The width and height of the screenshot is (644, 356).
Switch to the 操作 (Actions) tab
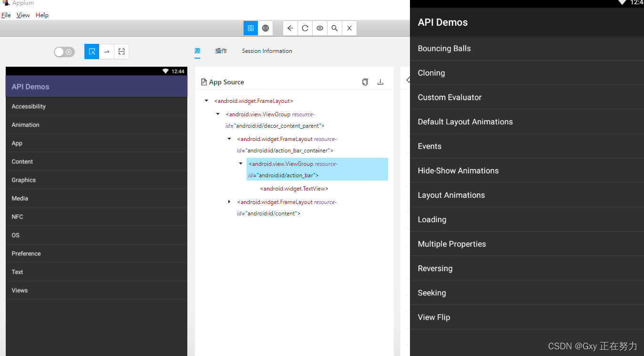[x=221, y=51]
